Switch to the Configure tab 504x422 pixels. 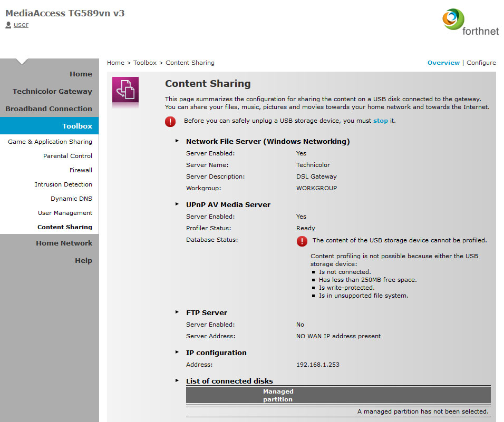click(x=481, y=63)
